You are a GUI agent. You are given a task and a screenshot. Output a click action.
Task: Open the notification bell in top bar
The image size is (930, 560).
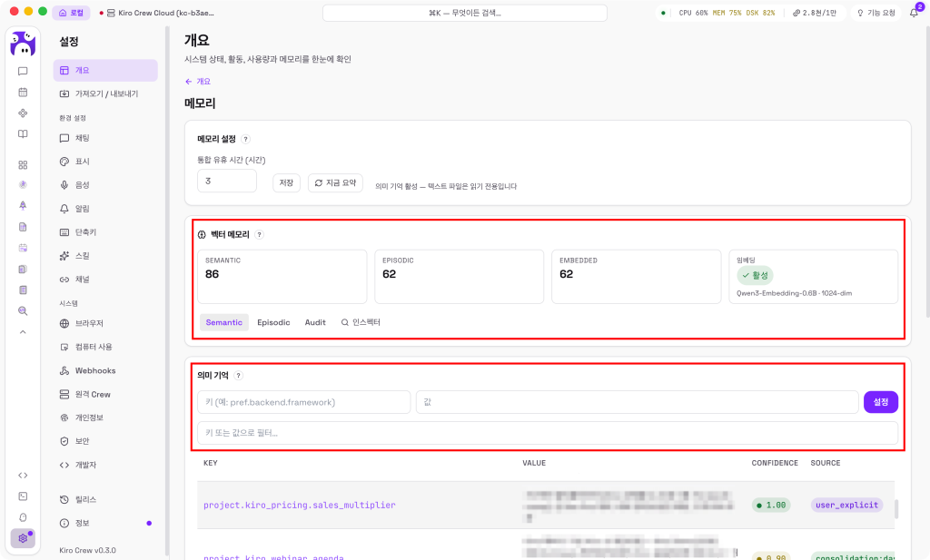tap(914, 13)
